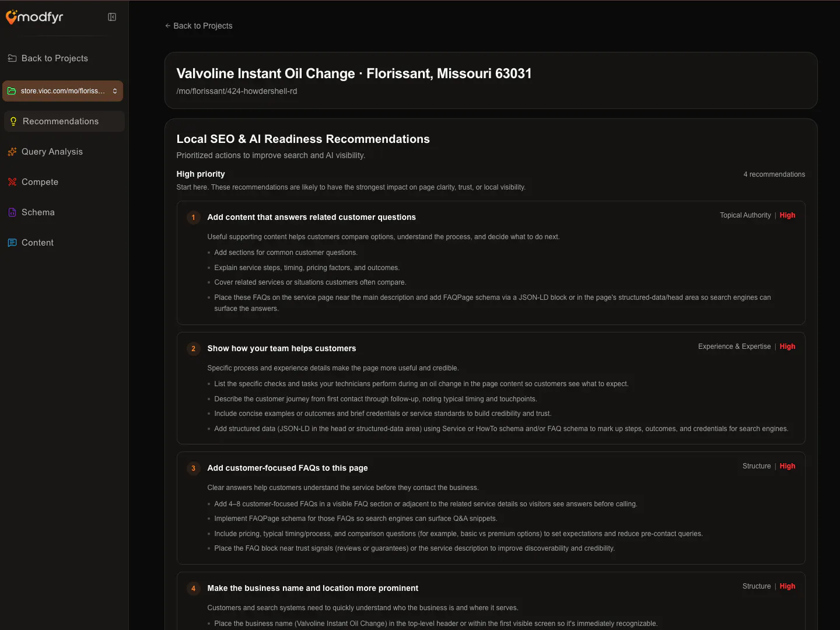Click Structure label on the FAQs recommendation
840x630 pixels.
(757, 466)
